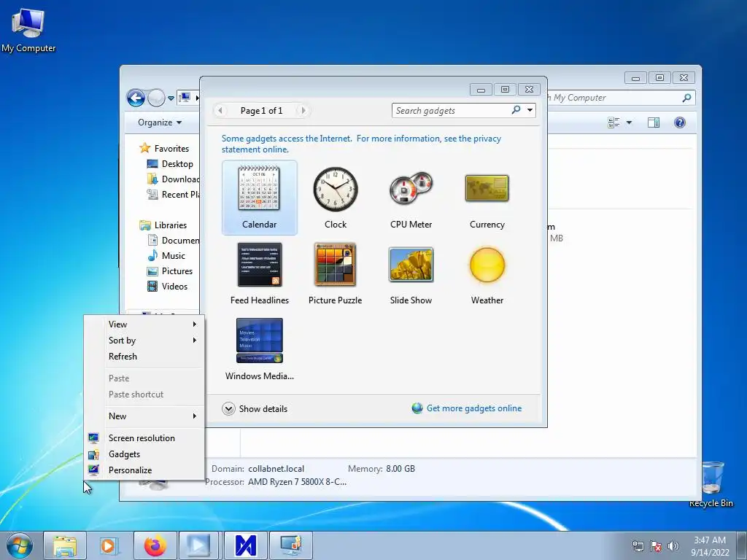Select the Windows Media Center gadget
The image size is (747, 560).
pos(259,349)
